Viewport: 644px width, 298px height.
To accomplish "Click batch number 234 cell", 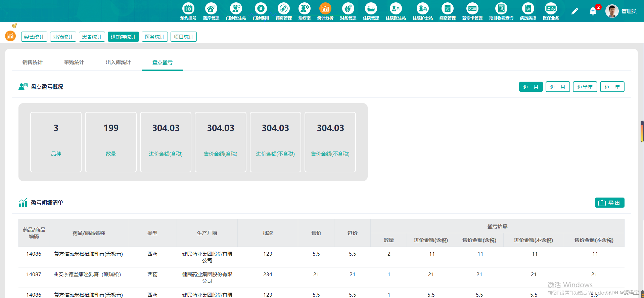I will (268, 274).
